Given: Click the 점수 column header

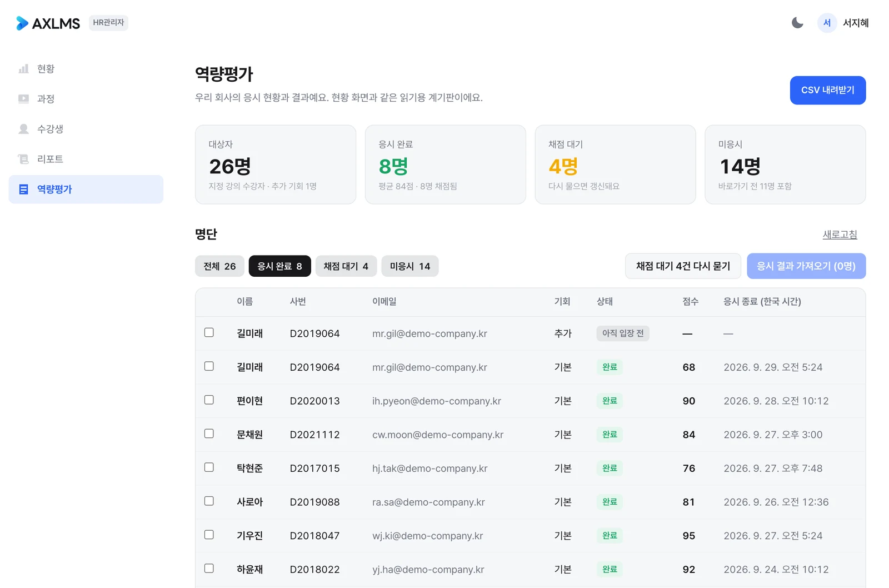Looking at the screenshot, I should (691, 301).
